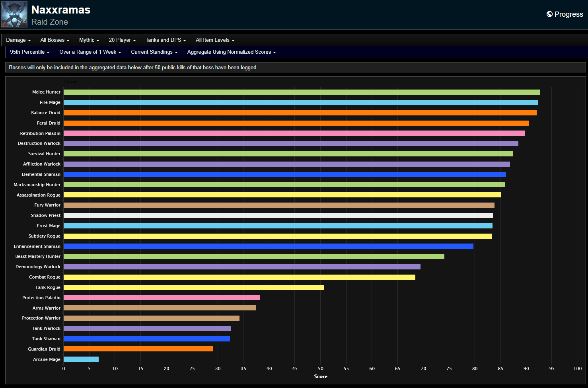Select the Arcane Mage bar
This screenshot has height=388, width=588.
tap(81, 359)
